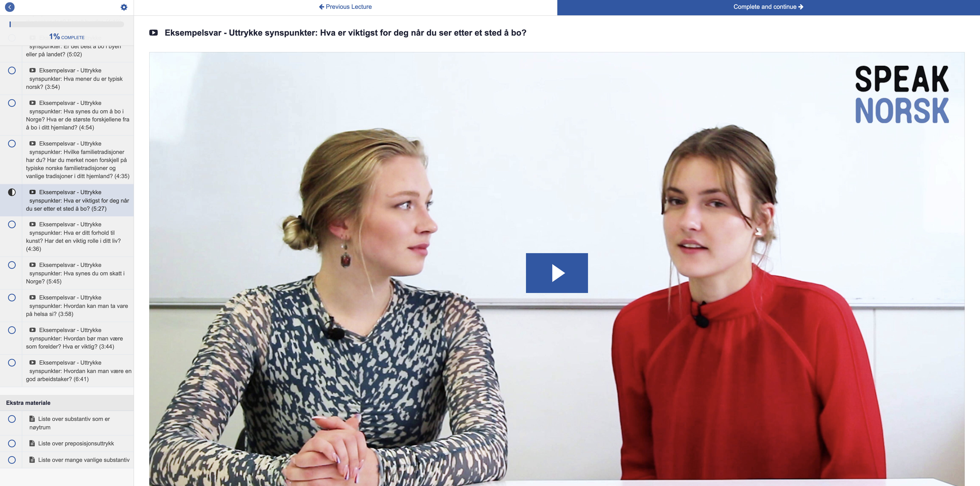Click the SPEAK NORSK logo on video
This screenshot has height=486, width=980.
902,94
